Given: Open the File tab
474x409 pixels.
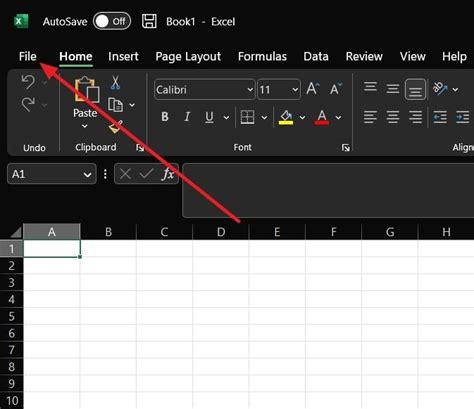Looking at the screenshot, I should click(x=27, y=56).
